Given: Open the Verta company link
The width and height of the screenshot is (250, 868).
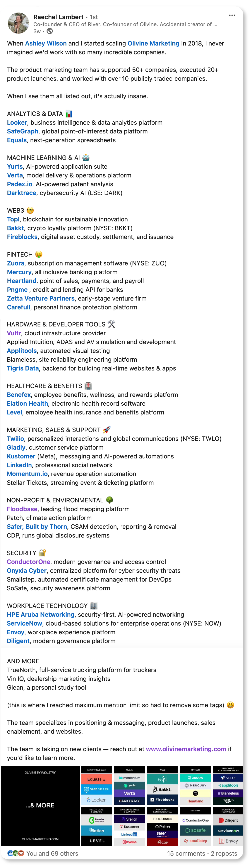Looking at the screenshot, I should [x=15, y=175].
